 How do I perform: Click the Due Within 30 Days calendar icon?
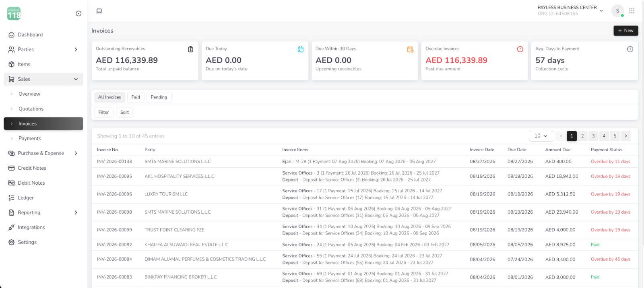click(x=410, y=49)
